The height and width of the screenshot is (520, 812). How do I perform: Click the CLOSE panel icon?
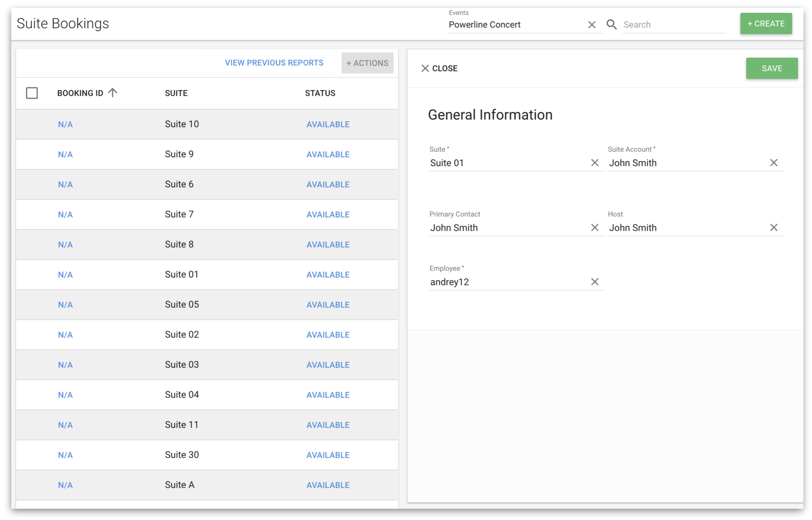click(425, 68)
